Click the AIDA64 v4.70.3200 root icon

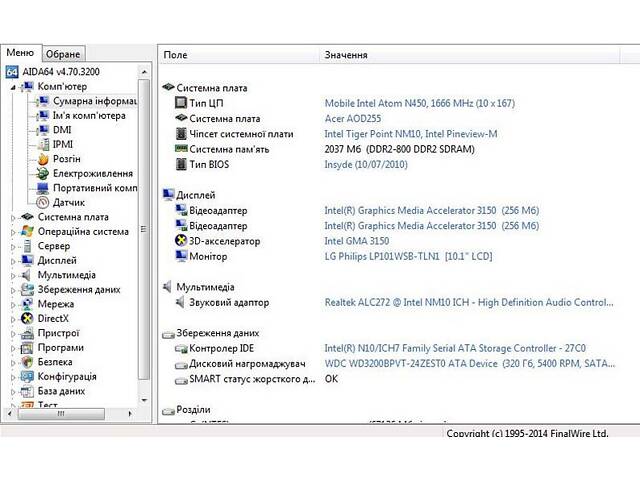coord(12,72)
